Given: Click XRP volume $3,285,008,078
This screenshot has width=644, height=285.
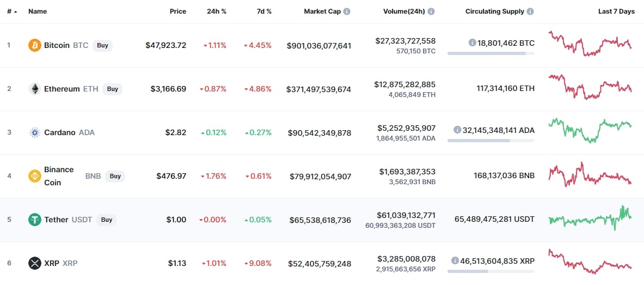Looking at the screenshot, I should pyautogui.click(x=407, y=259).
